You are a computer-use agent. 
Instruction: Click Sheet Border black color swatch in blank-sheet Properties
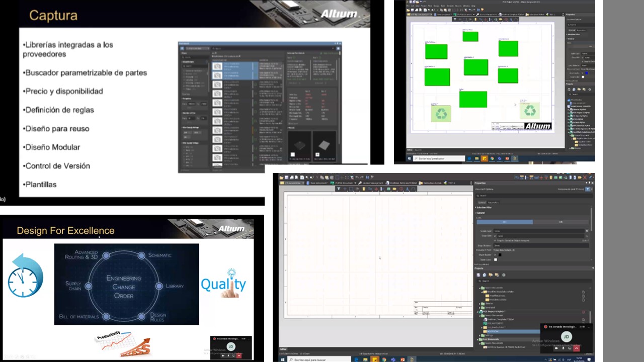(x=500, y=255)
